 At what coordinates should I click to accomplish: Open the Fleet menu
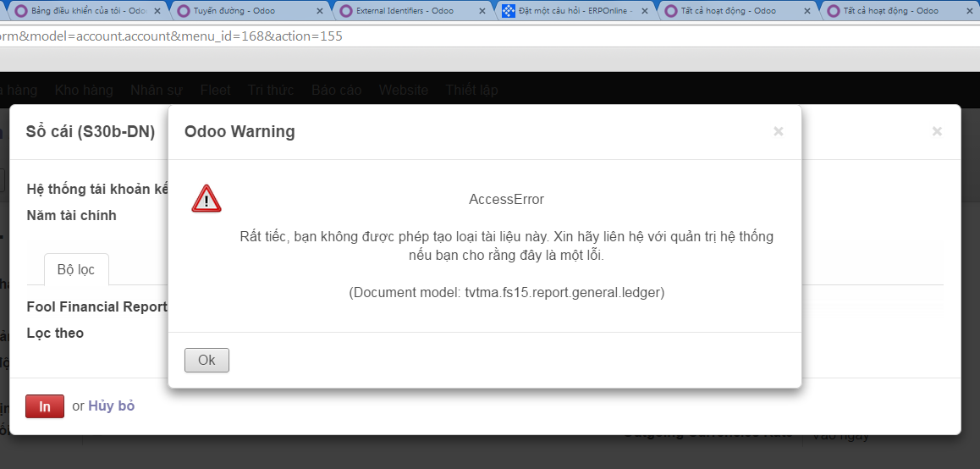[215, 90]
